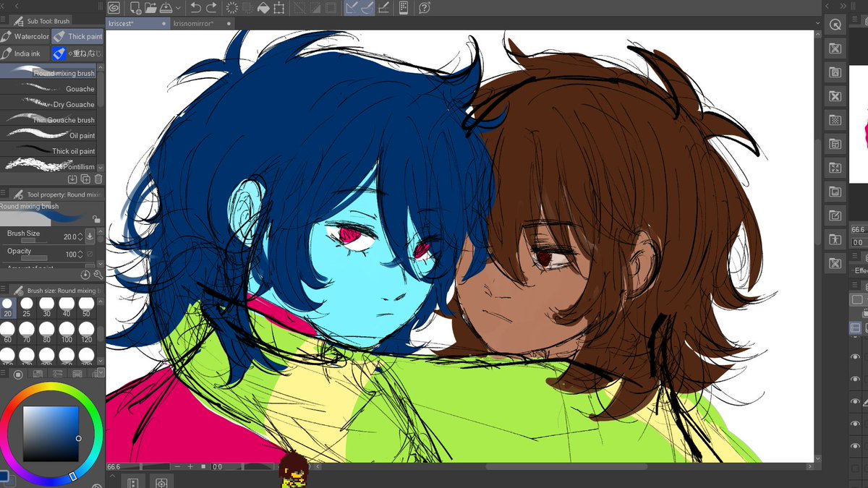Select brush size preset 30

[46, 307]
